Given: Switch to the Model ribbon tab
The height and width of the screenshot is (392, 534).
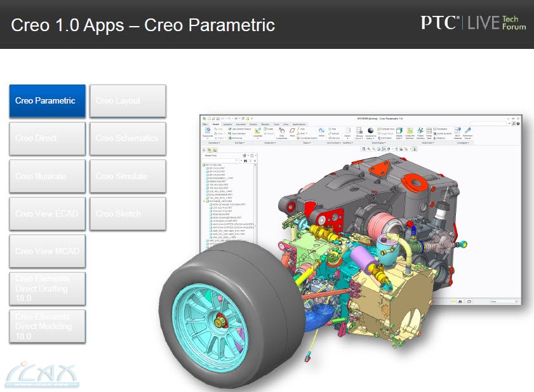Looking at the screenshot, I should point(216,125).
